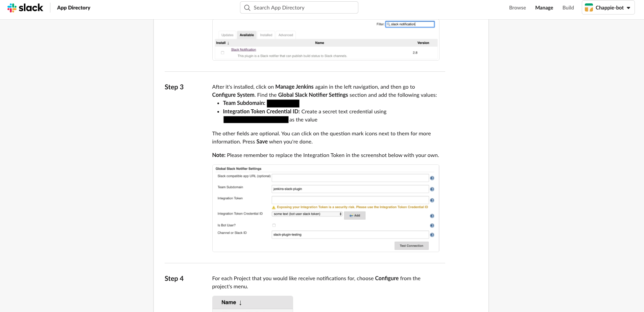Image resolution: width=644 pixels, height=312 pixels.
Task: Click the 2.8 version value
Action: (x=415, y=53)
